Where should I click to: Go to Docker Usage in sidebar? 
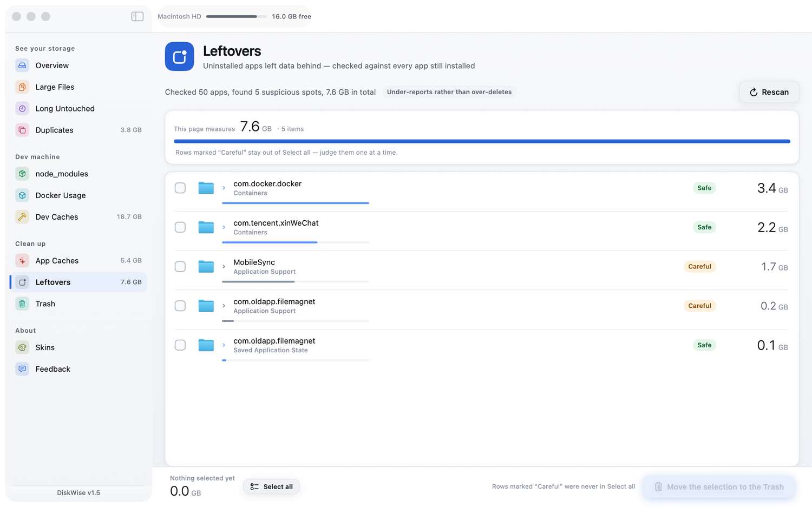[78, 195]
